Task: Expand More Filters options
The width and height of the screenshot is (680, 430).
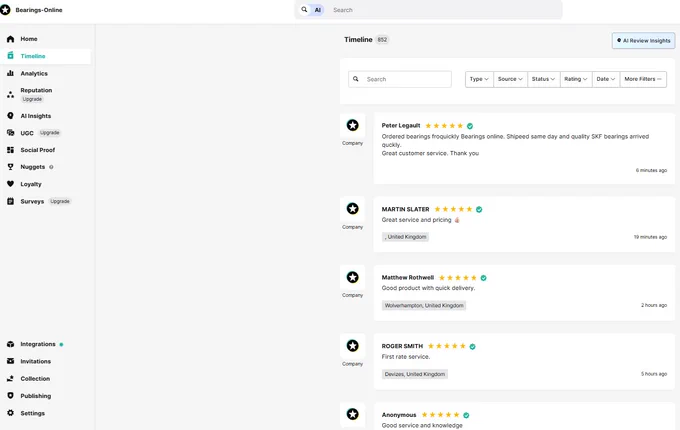Action: tap(643, 79)
